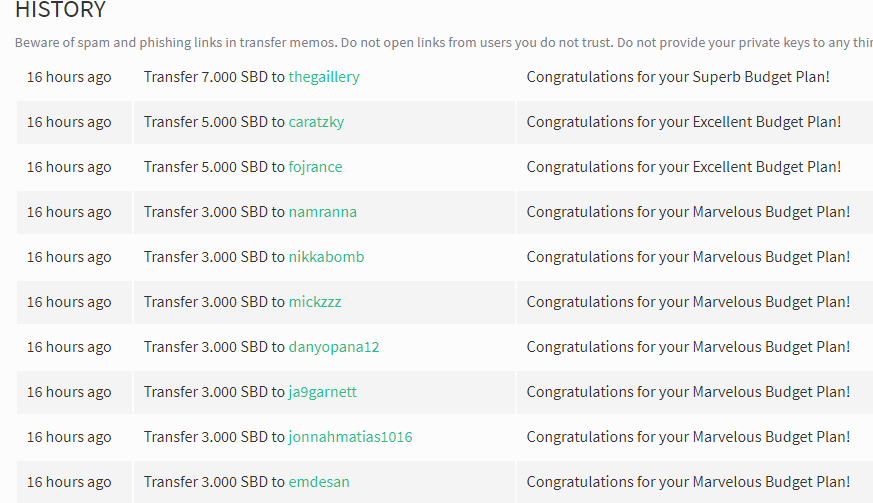Go to nikkabomb profile
The width and height of the screenshot is (873, 503).
click(x=326, y=257)
